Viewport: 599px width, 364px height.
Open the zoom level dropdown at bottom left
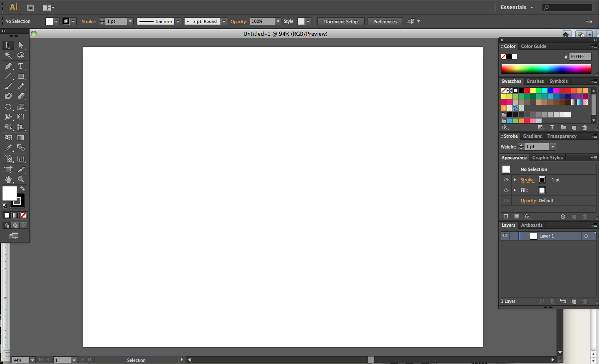click(x=32, y=359)
